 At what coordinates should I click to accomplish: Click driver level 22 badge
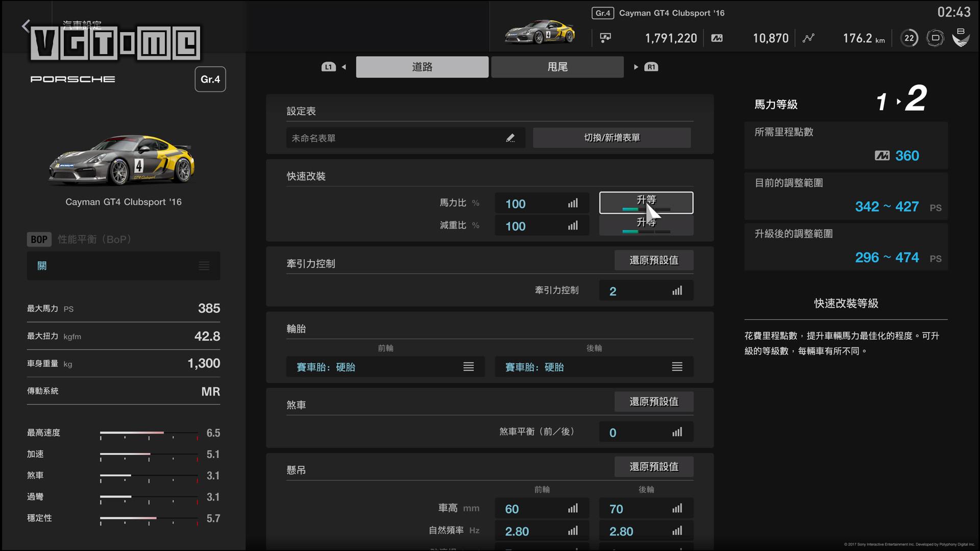(909, 38)
